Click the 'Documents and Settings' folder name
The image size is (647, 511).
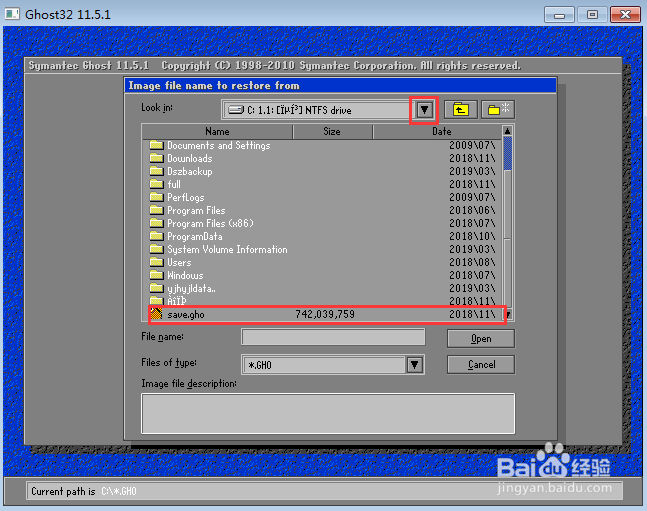click(x=219, y=145)
